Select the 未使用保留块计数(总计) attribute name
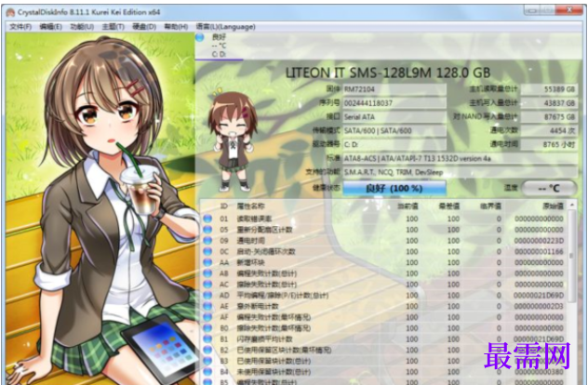 (x=274, y=372)
